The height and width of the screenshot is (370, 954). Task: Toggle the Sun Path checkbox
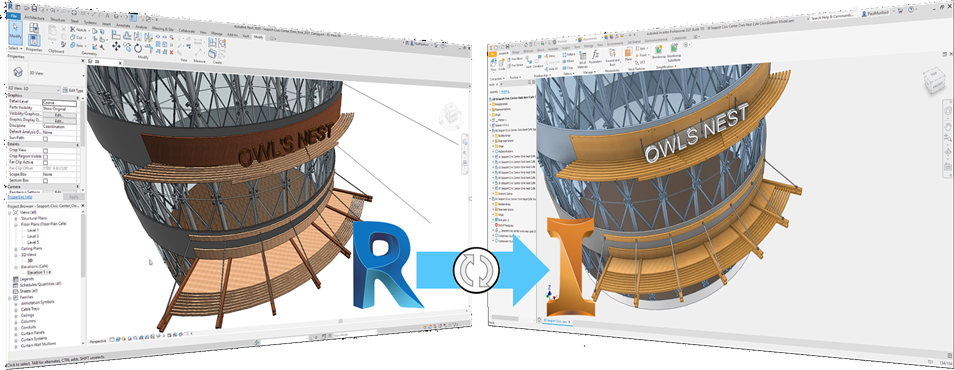click(x=46, y=139)
